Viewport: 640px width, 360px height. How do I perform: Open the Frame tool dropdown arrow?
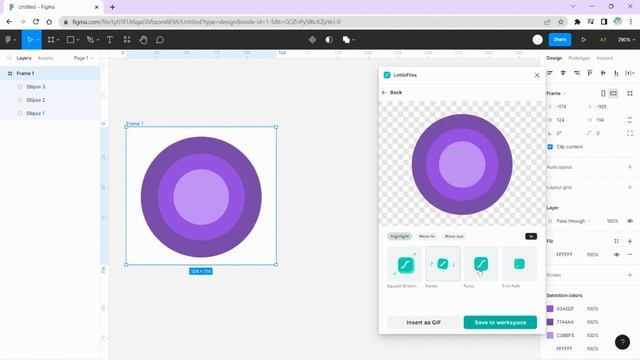(58, 40)
